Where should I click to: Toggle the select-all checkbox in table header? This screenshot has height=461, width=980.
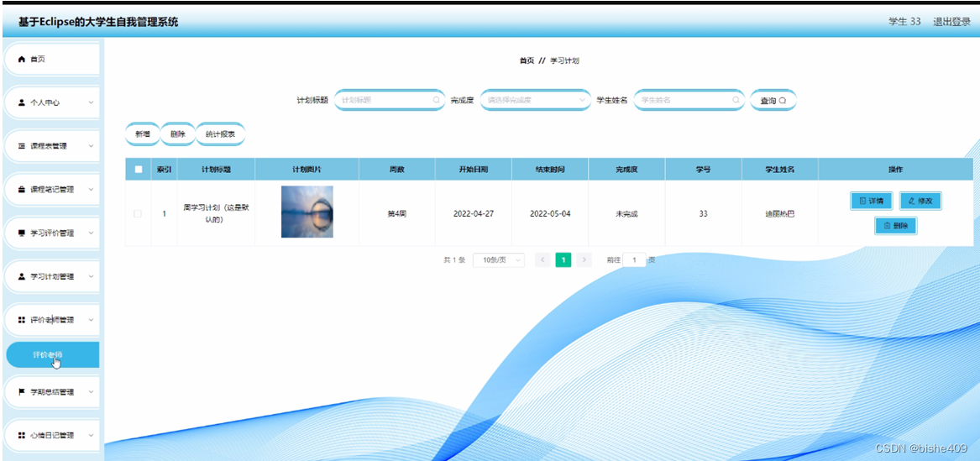(138, 170)
